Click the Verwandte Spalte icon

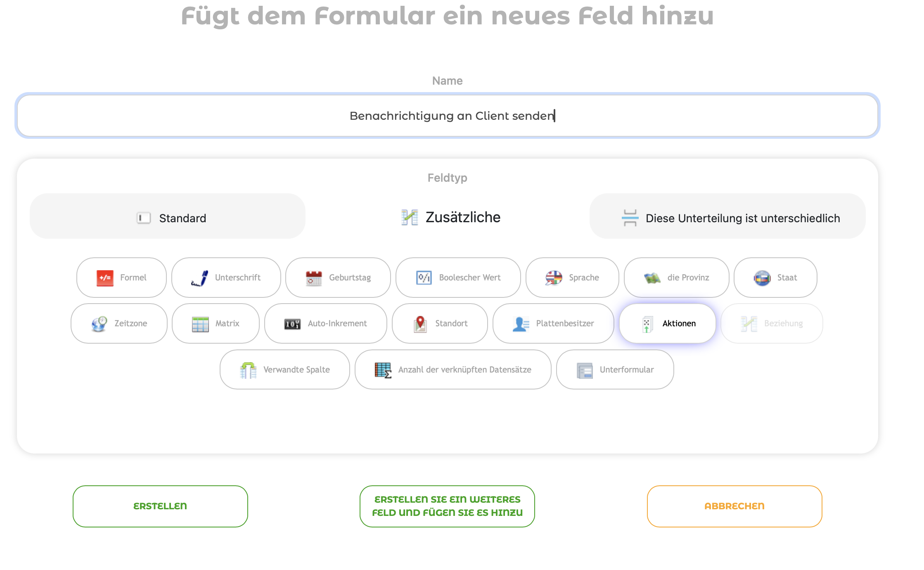(248, 370)
